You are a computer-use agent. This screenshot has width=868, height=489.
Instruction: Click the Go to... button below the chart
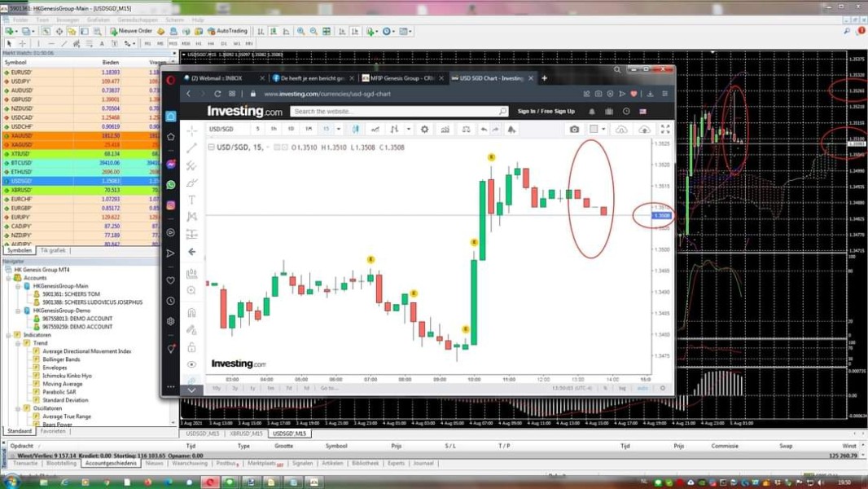330,388
